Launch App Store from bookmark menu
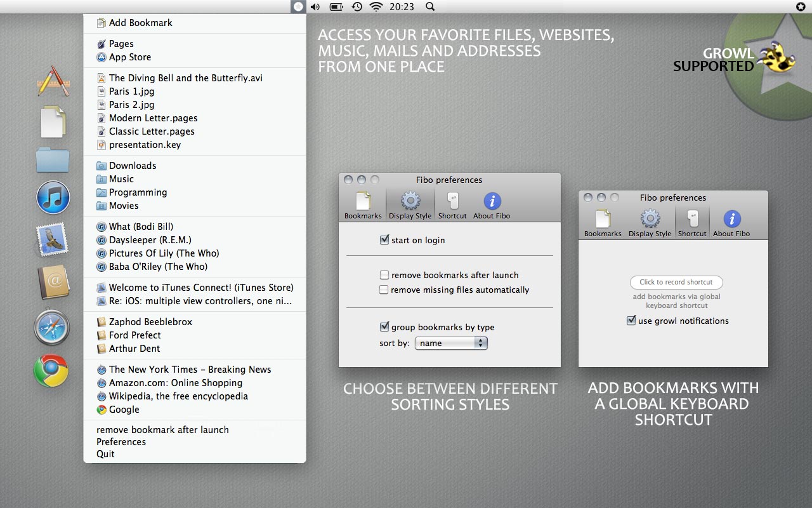Image resolution: width=812 pixels, height=508 pixels. click(195, 57)
